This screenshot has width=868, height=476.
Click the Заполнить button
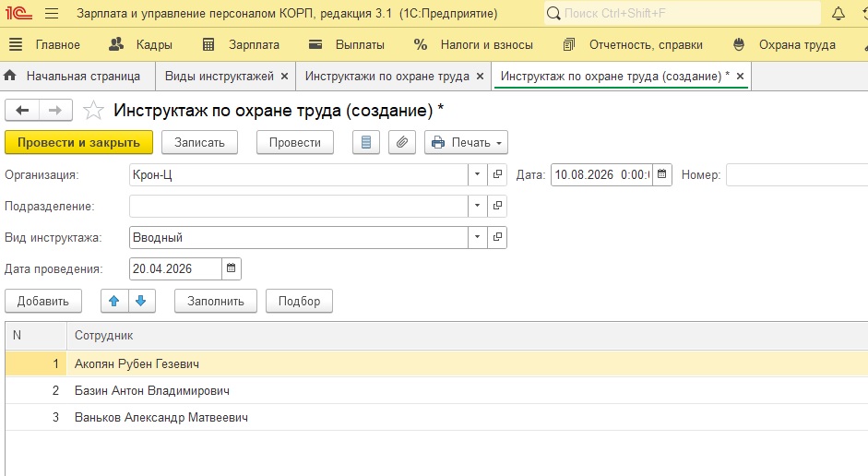[x=215, y=301]
